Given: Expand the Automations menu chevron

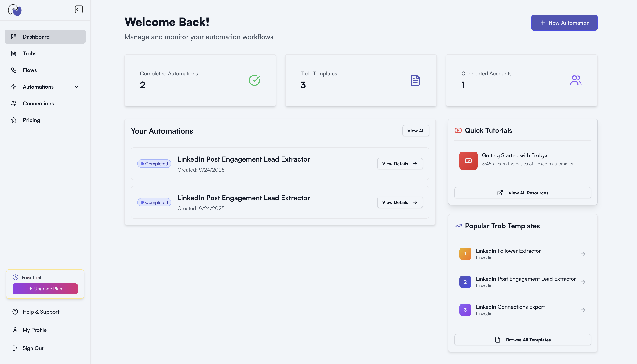Looking at the screenshot, I should 77,87.
